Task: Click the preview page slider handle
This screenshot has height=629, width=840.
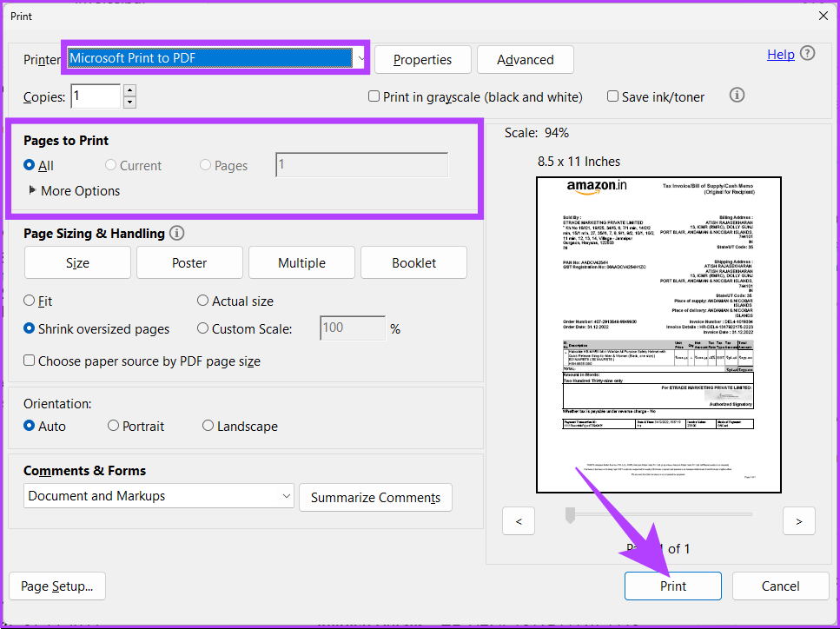Action: coord(570,515)
